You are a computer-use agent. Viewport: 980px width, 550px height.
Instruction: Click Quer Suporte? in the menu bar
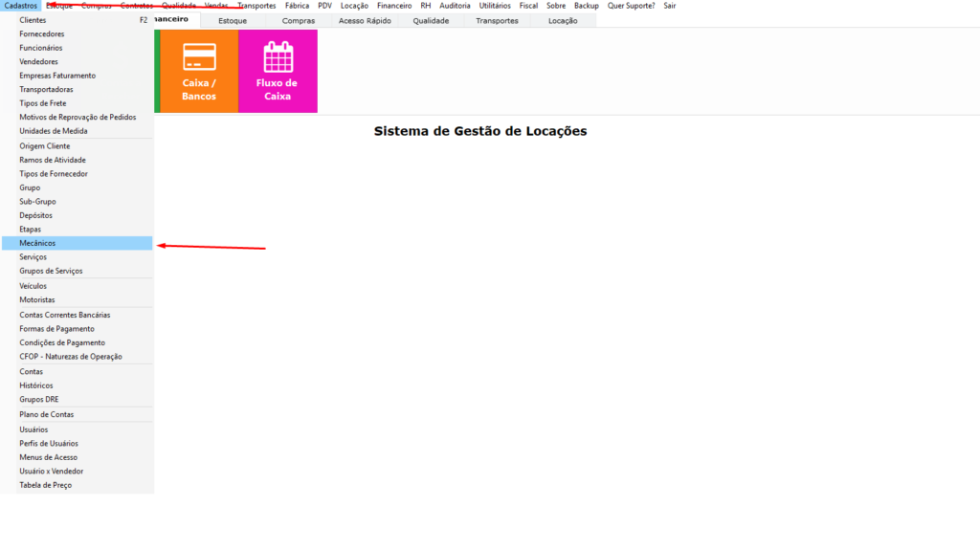(x=631, y=6)
